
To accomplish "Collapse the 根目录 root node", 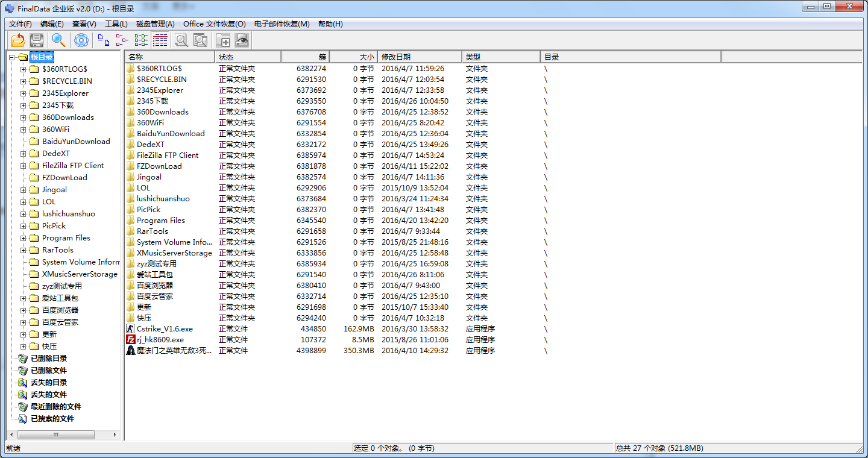I will pyautogui.click(x=11, y=57).
